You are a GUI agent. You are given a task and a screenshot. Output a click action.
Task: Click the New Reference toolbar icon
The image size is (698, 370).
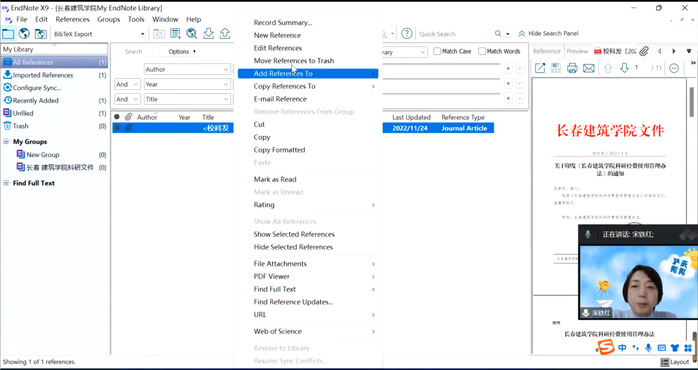175,34
